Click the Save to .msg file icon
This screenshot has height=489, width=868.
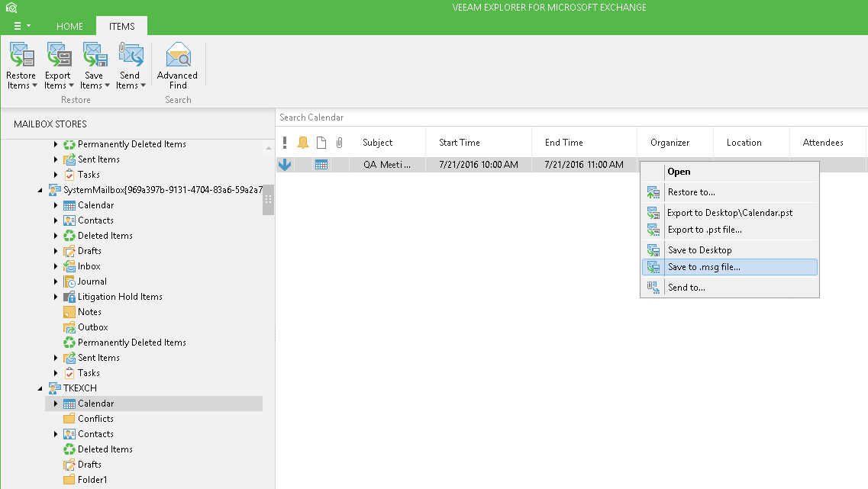click(653, 267)
